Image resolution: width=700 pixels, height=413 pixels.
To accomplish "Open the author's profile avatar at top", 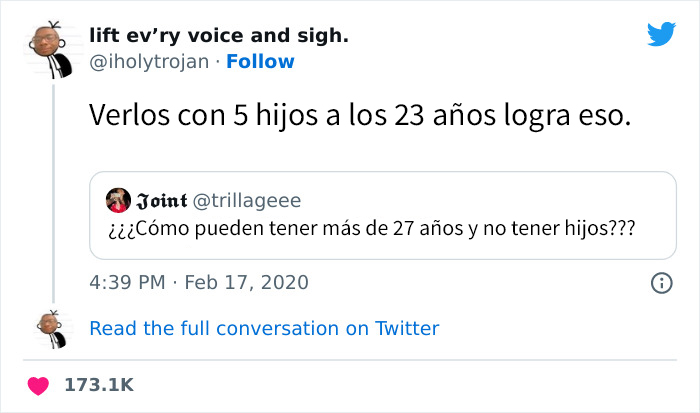I will click(51, 45).
